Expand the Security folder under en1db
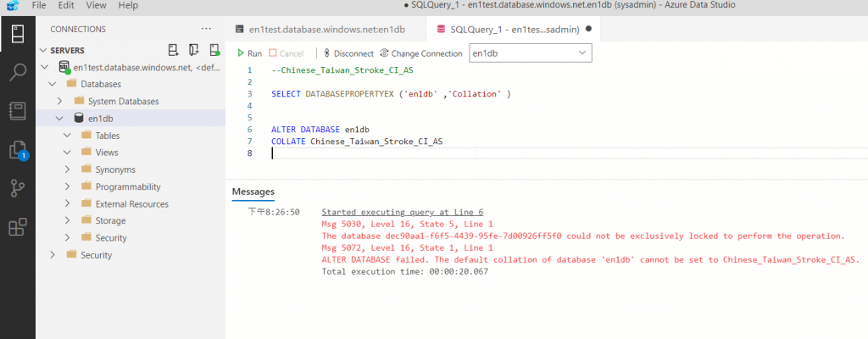This screenshot has width=868, height=339. coord(67,237)
